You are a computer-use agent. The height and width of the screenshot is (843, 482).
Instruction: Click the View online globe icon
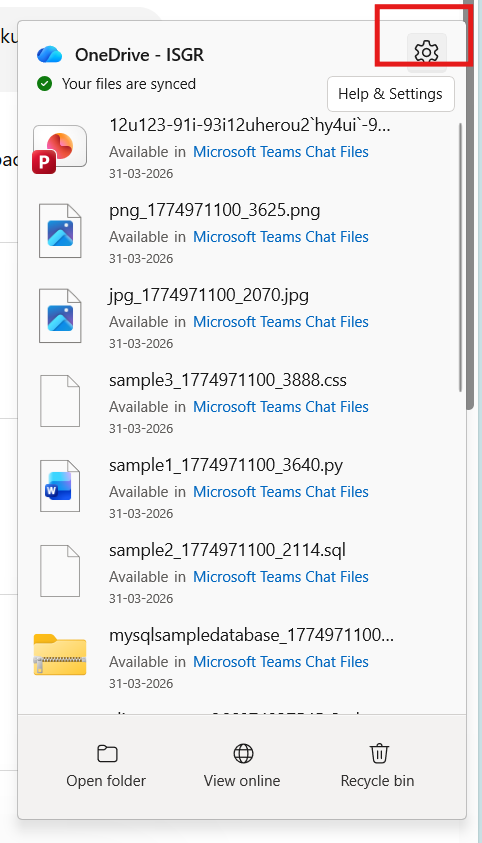pyautogui.click(x=243, y=754)
